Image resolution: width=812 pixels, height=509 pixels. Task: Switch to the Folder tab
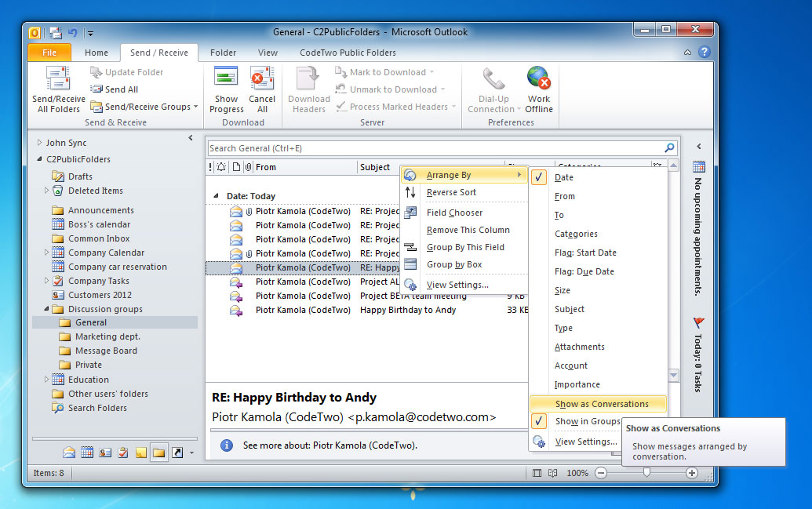(223, 53)
